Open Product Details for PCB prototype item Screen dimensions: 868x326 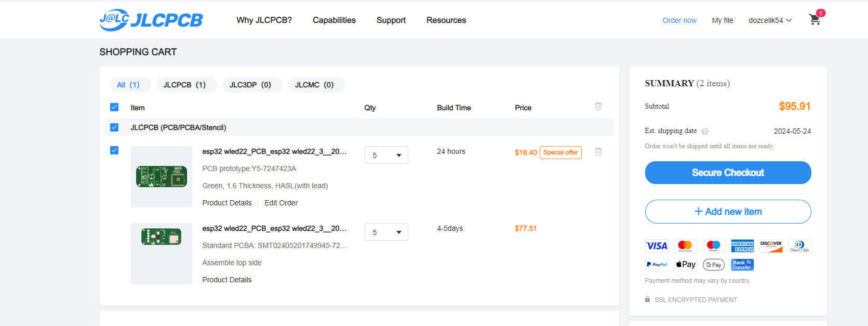pos(227,203)
